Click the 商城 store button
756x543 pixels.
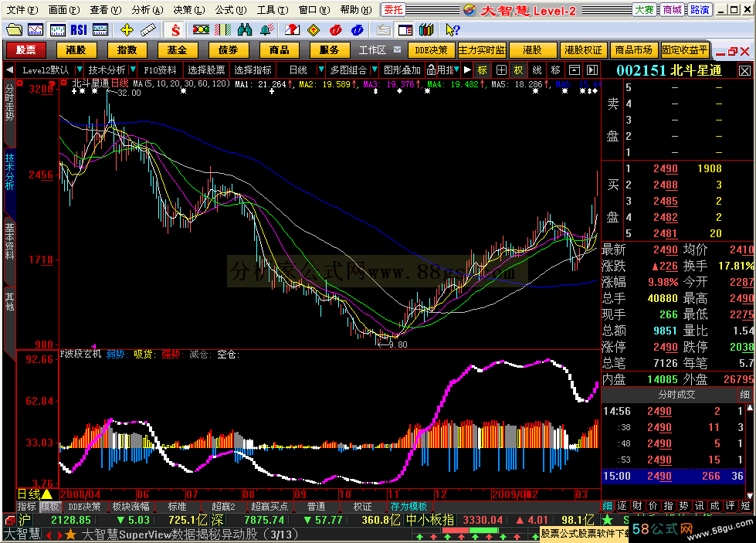tap(673, 9)
